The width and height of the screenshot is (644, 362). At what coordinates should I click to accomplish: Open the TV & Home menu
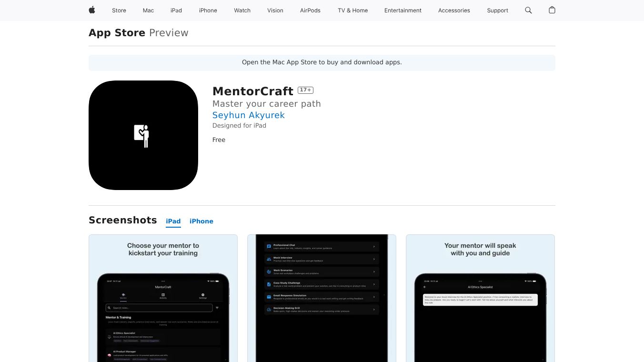coord(353,10)
